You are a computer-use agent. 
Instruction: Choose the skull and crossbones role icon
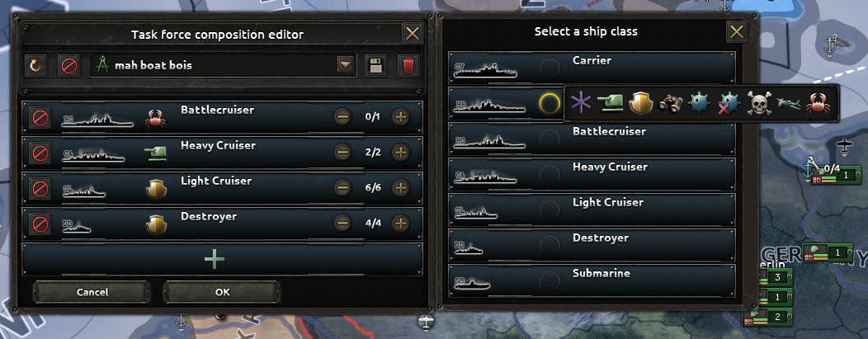pyautogui.click(x=758, y=103)
